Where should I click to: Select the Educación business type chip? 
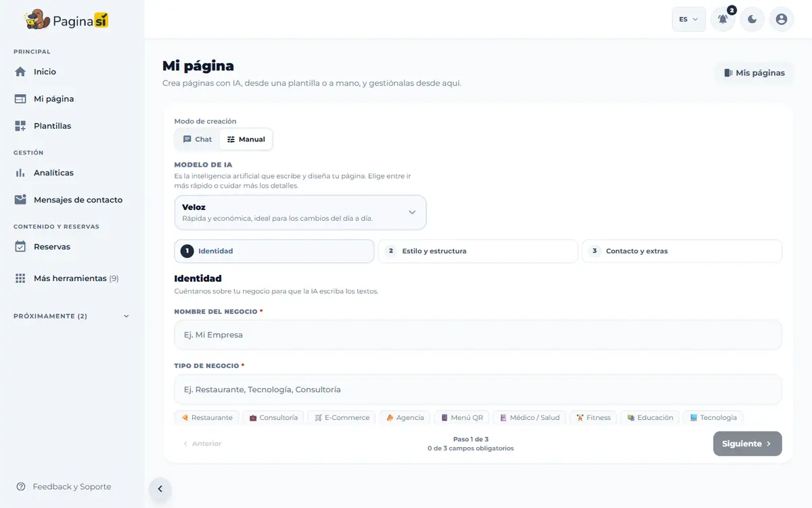coord(650,417)
